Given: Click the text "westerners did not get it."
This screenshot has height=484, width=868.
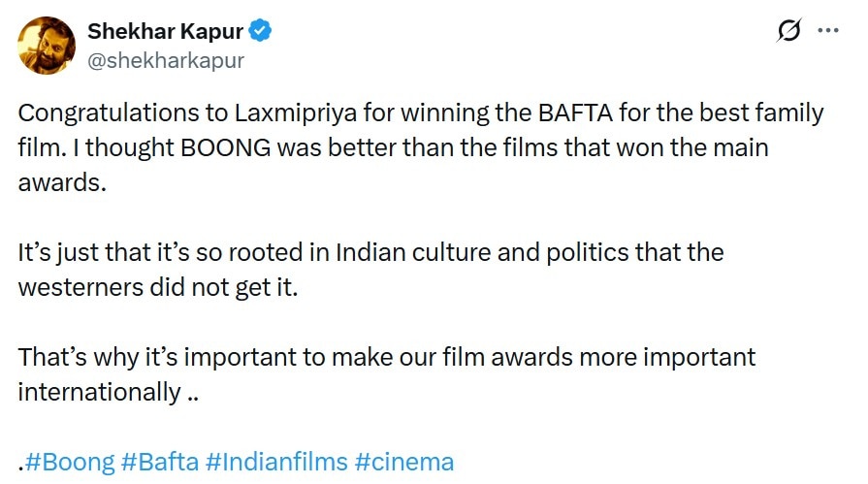Looking at the screenshot, I should coord(156,288).
